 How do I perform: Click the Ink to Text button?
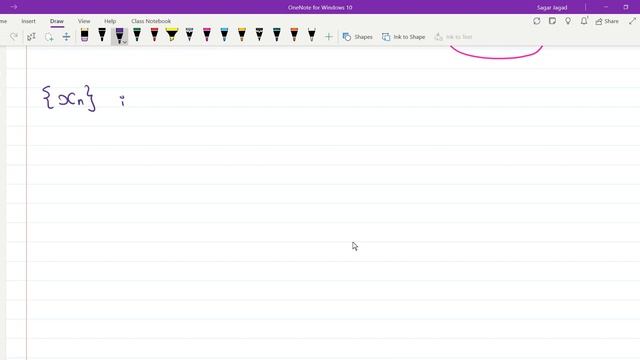[453, 37]
